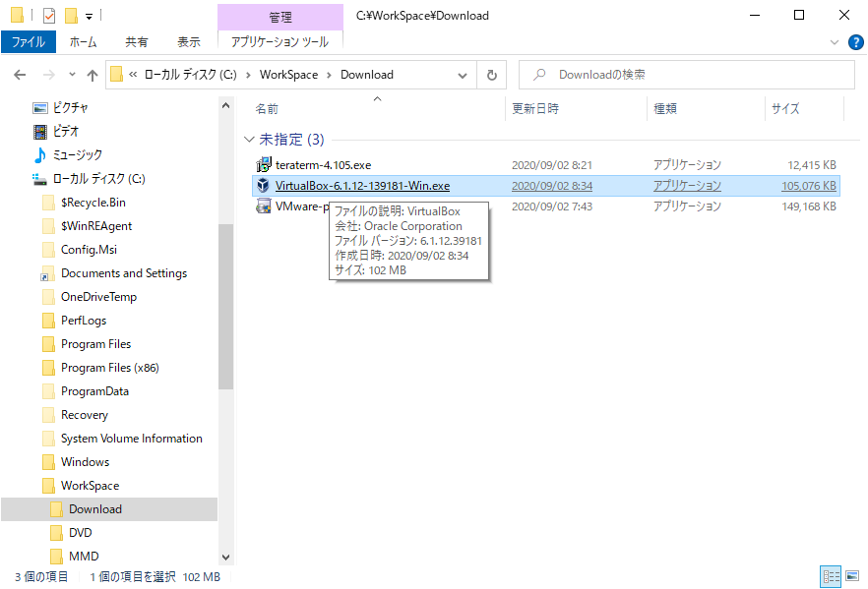Click the refresh button next to address bar
The width and height of the screenshot is (868, 589).
[492, 75]
